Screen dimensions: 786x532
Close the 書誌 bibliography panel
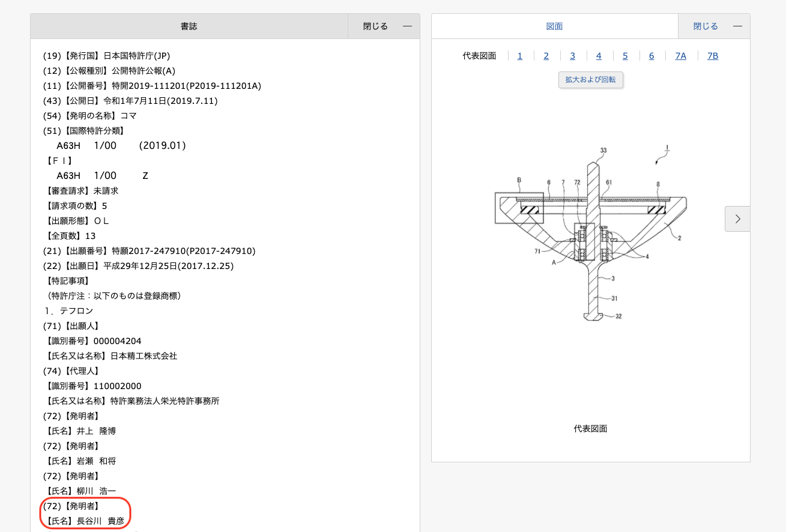point(375,26)
